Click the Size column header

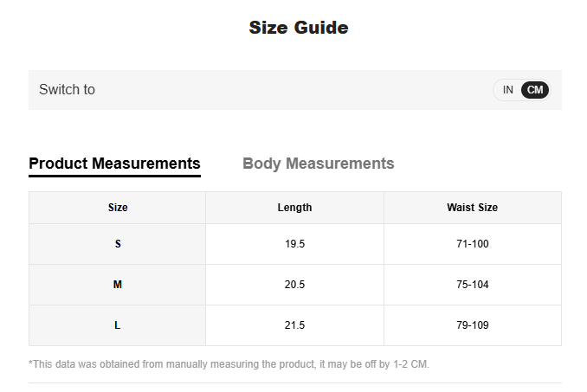[x=118, y=208]
